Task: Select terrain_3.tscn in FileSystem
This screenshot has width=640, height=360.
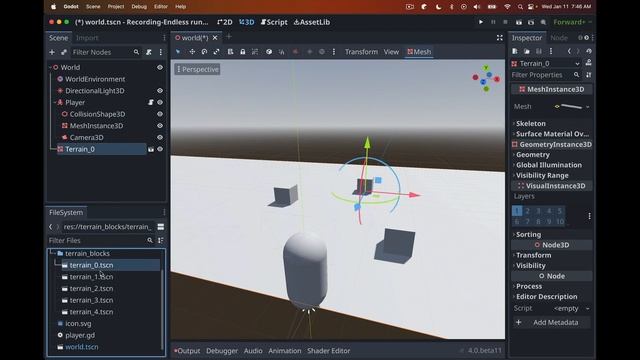Action: [x=91, y=300]
